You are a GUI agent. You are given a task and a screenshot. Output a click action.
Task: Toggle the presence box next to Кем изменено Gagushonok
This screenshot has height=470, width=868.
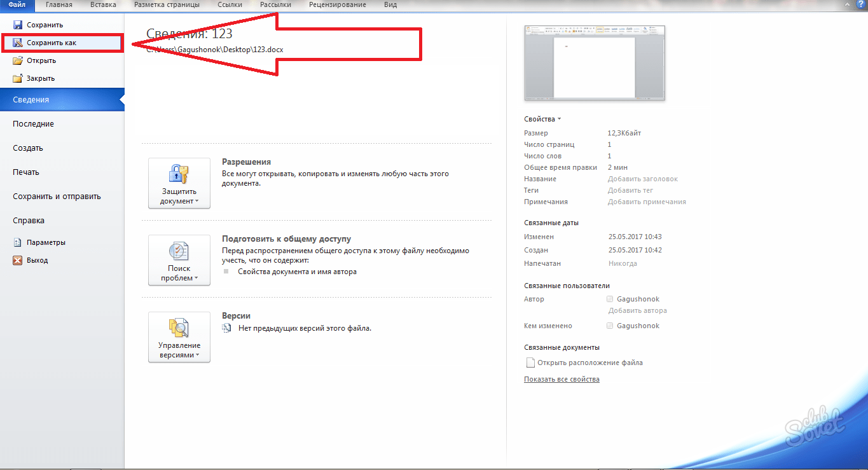point(610,326)
